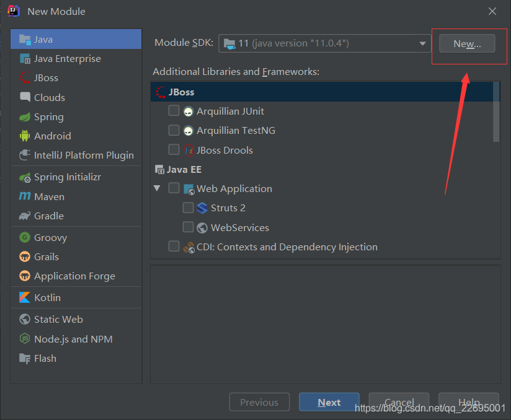The height and width of the screenshot is (420, 511).
Task: Click the Flash folder icon
Action: click(x=25, y=359)
